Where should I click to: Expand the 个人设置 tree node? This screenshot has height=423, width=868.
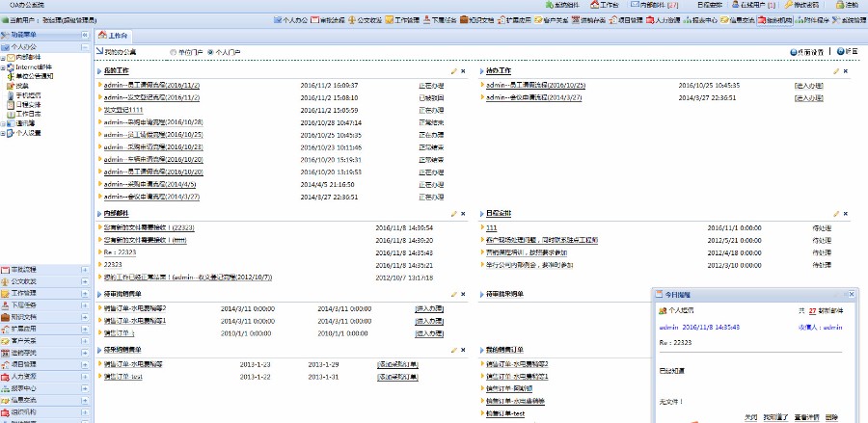(x=3, y=133)
